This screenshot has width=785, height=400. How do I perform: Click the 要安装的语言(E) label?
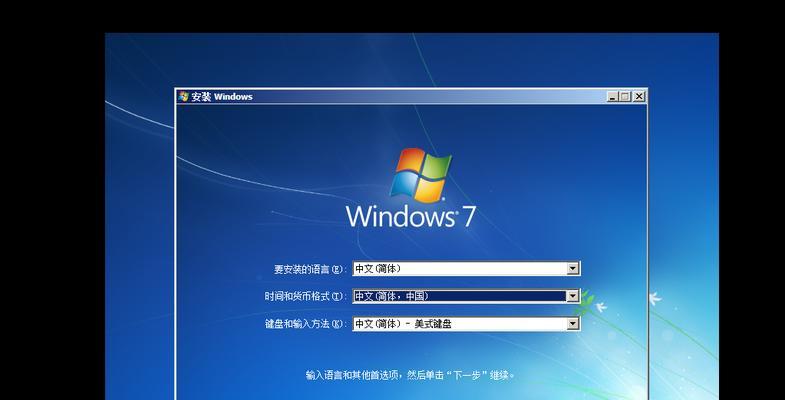[x=310, y=269]
